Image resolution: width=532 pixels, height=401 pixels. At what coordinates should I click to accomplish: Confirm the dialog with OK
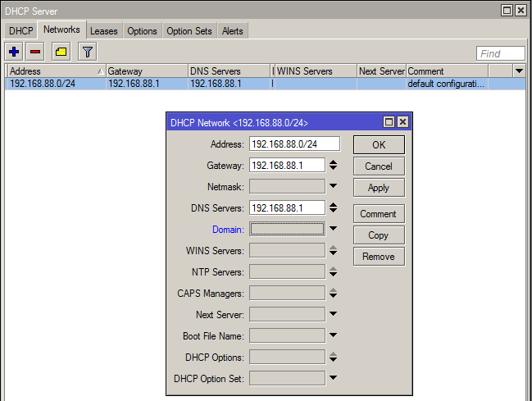(379, 145)
